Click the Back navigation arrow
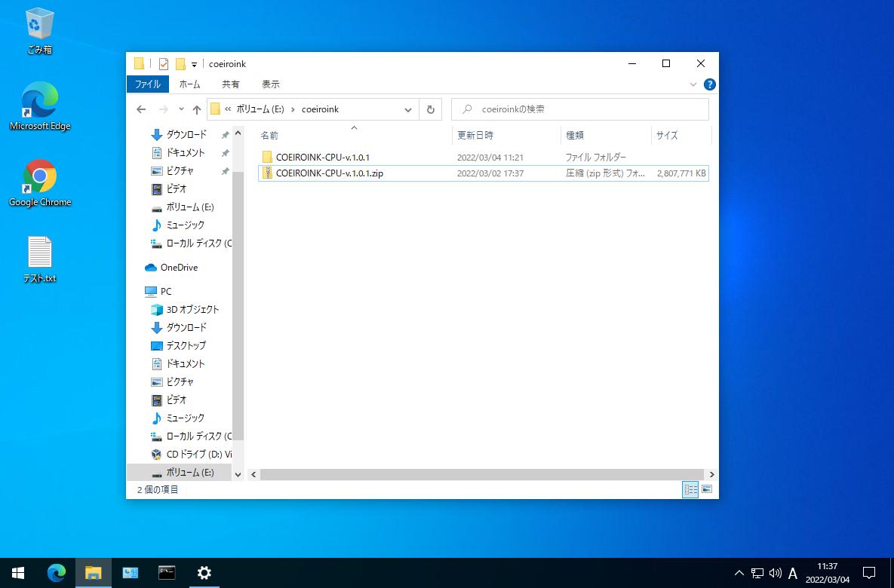This screenshot has width=894, height=588. click(x=141, y=109)
